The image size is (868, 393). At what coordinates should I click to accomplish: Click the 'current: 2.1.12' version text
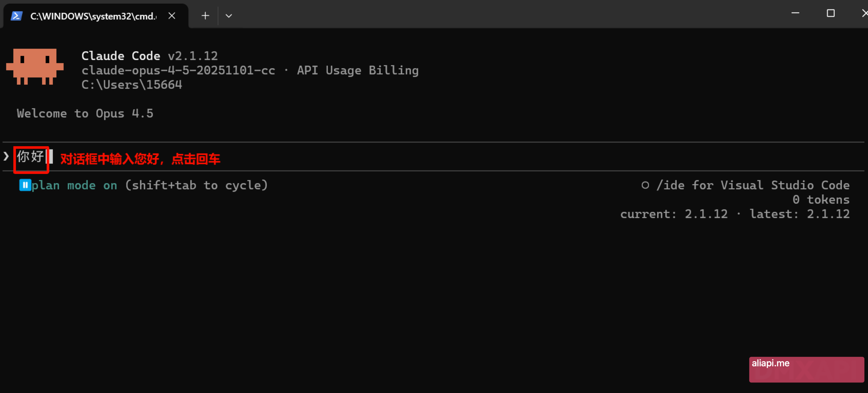point(674,214)
